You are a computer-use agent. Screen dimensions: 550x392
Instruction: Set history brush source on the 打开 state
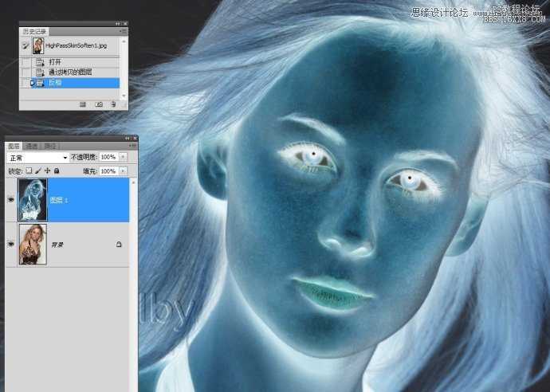tap(26, 62)
